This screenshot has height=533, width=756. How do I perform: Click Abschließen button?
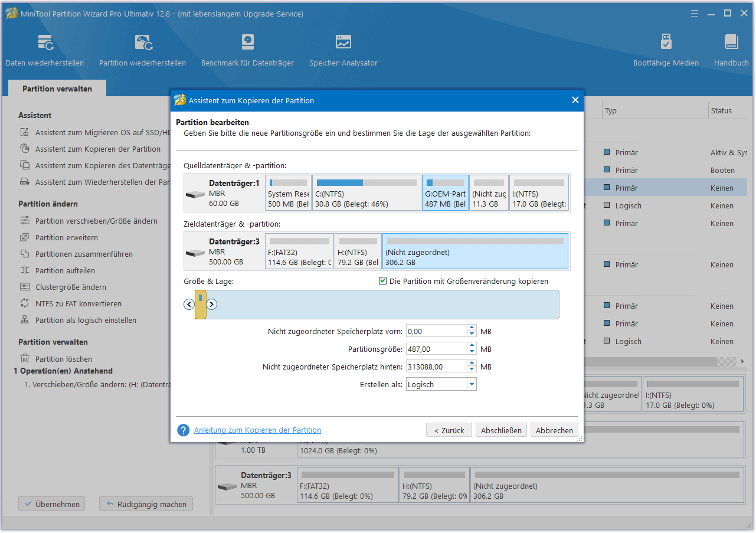(501, 430)
